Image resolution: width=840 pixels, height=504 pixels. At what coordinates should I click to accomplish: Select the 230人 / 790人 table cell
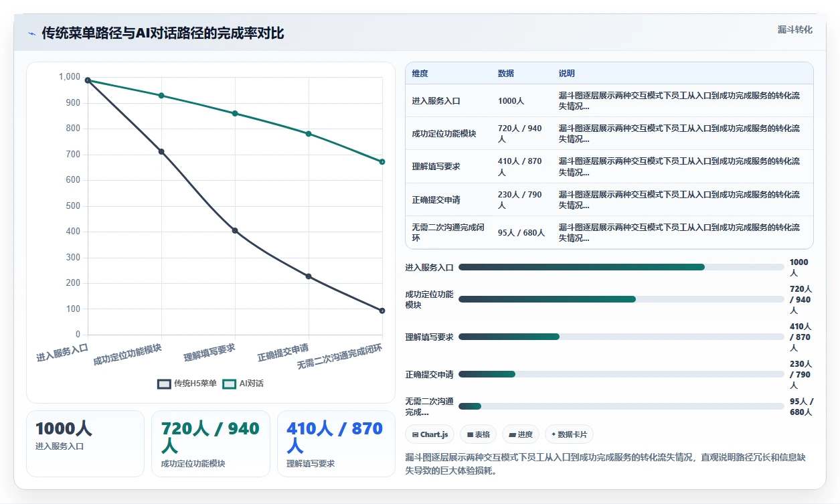[x=522, y=199]
